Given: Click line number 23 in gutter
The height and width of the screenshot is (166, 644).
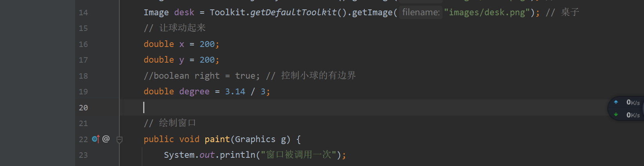Looking at the screenshot, I should 83,155.
